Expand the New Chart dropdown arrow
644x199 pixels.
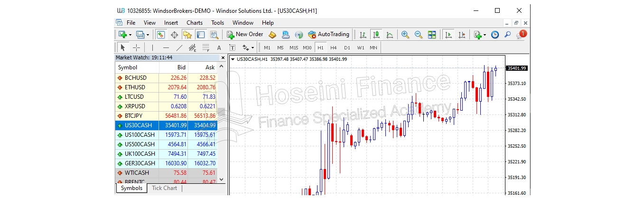pos(130,35)
